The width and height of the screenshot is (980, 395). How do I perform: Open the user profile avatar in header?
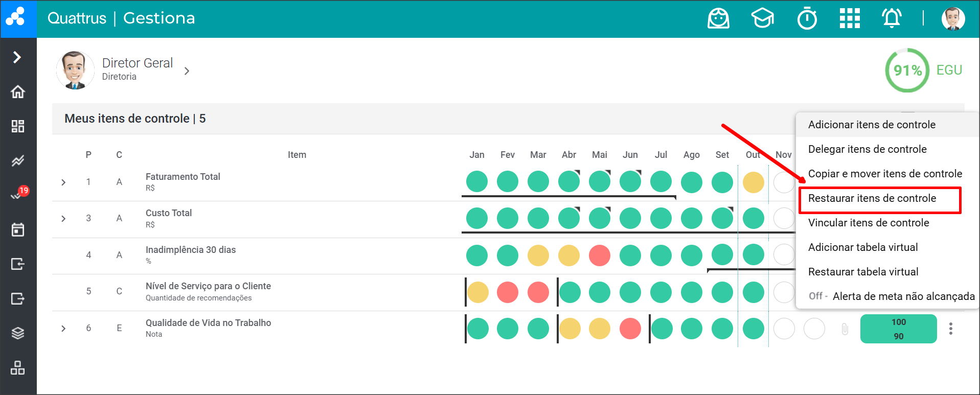click(952, 19)
